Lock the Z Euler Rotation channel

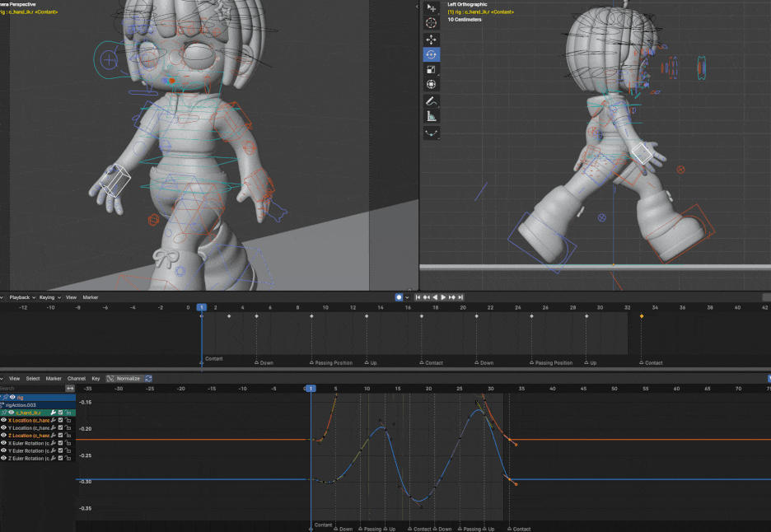69,458
